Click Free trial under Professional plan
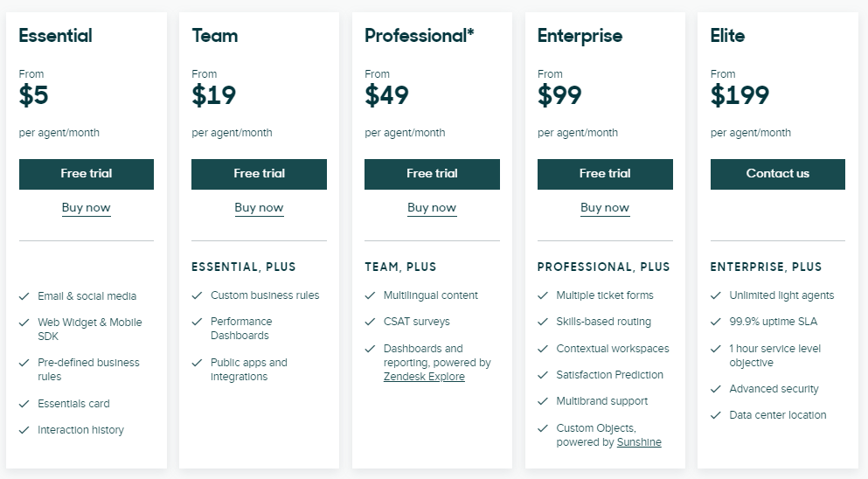The height and width of the screenshot is (479, 868). [432, 174]
